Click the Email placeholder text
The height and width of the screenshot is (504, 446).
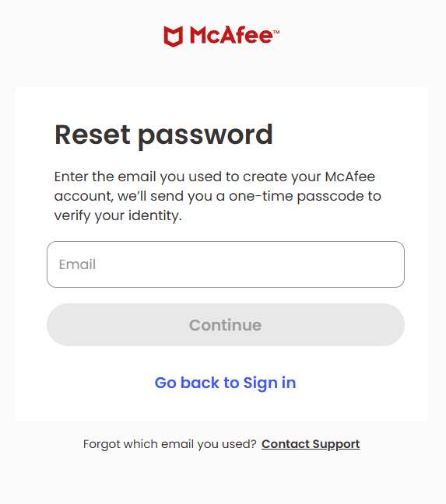coord(77,264)
